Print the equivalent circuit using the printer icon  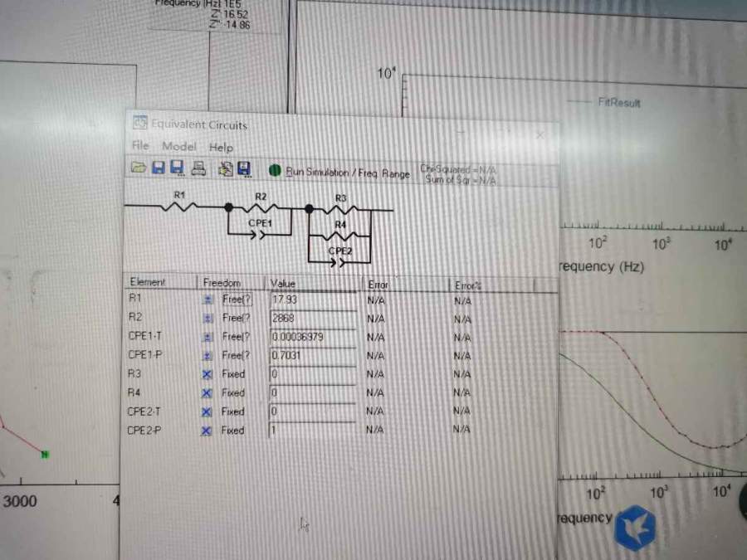pyautogui.click(x=198, y=168)
